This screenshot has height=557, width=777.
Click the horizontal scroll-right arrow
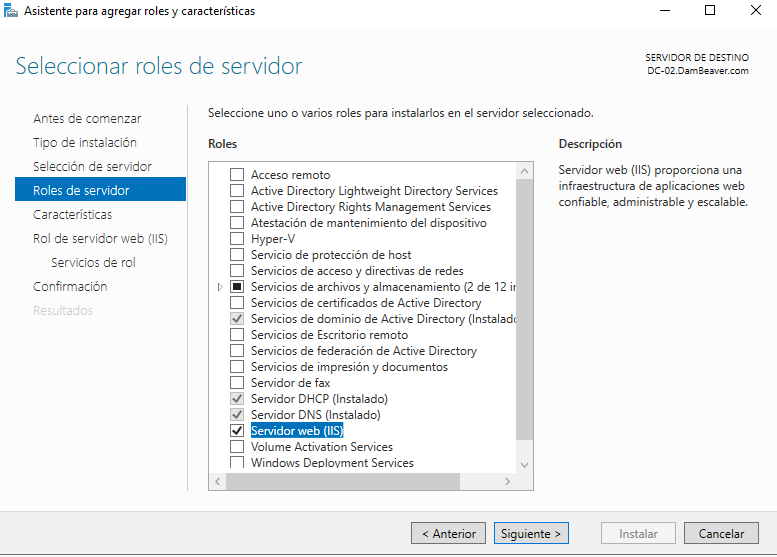pyautogui.click(x=507, y=481)
